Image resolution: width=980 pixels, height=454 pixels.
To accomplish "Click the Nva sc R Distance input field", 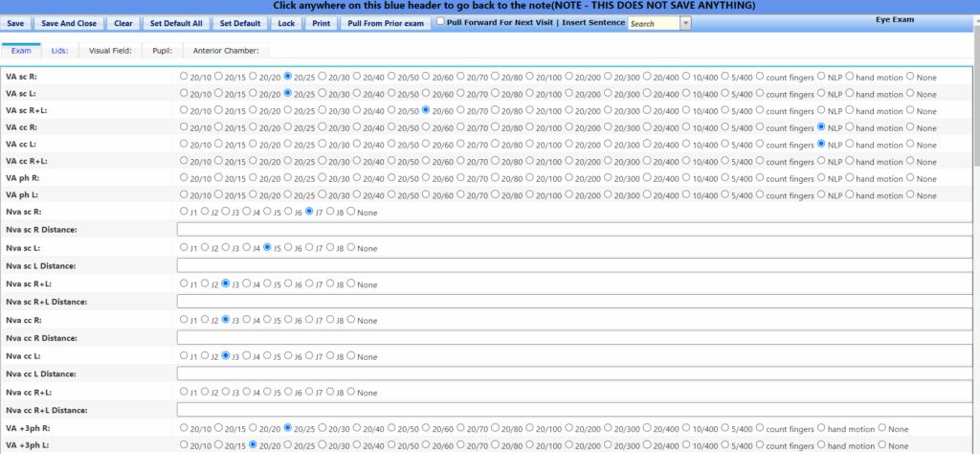I will click(x=574, y=230).
